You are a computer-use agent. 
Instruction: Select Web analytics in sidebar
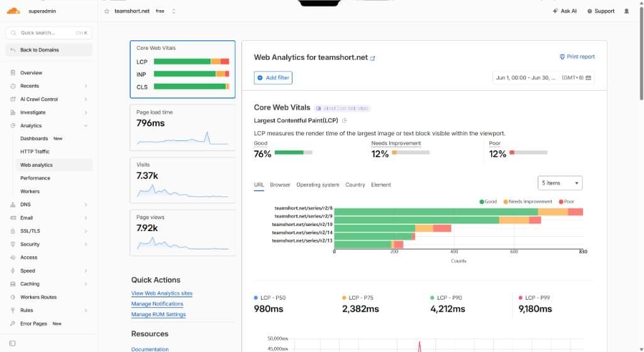[54, 165]
